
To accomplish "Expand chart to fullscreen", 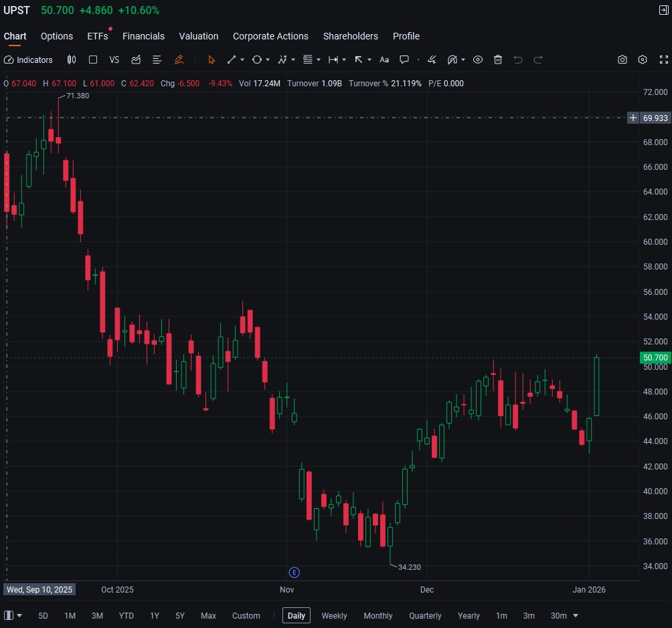I will 663,60.
